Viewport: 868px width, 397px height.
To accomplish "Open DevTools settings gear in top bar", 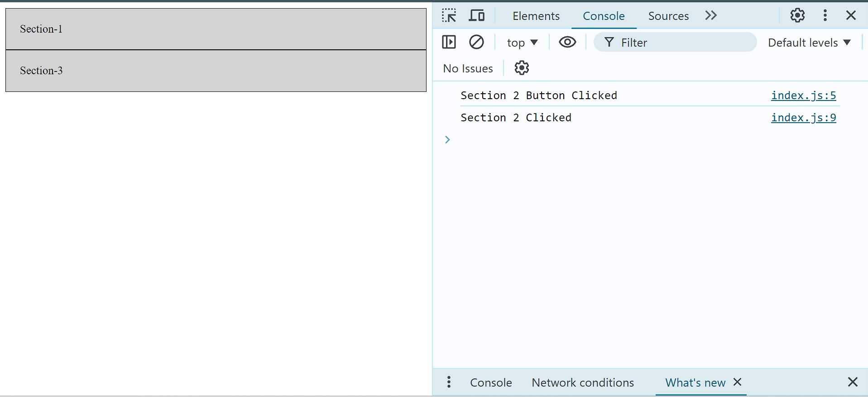I will 797,15.
